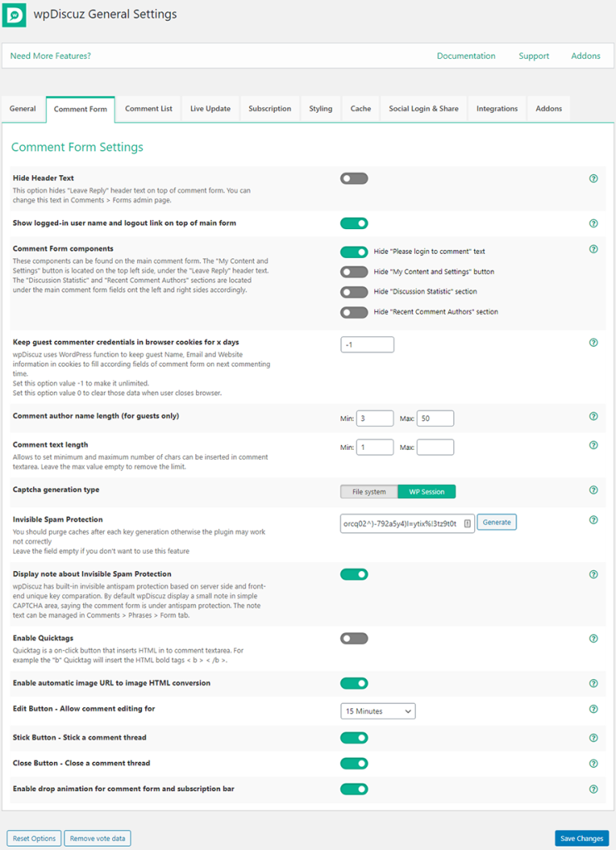The height and width of the screenshot is (850, 616).
Task: Click the wpDiscuz logo icon
Action: click(x=14, y=15)
